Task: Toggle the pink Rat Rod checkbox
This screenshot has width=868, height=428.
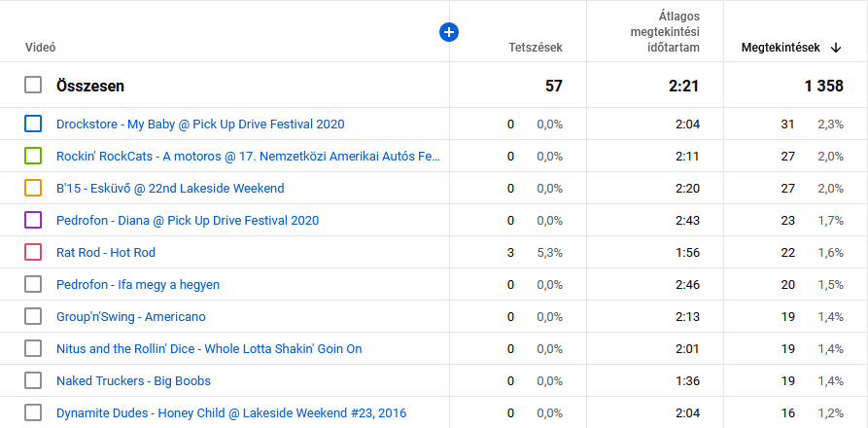Action: (33, 252)
